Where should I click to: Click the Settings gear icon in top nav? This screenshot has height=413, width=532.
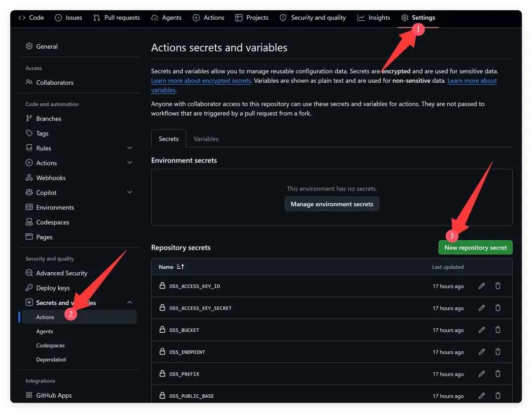[404, 18]
